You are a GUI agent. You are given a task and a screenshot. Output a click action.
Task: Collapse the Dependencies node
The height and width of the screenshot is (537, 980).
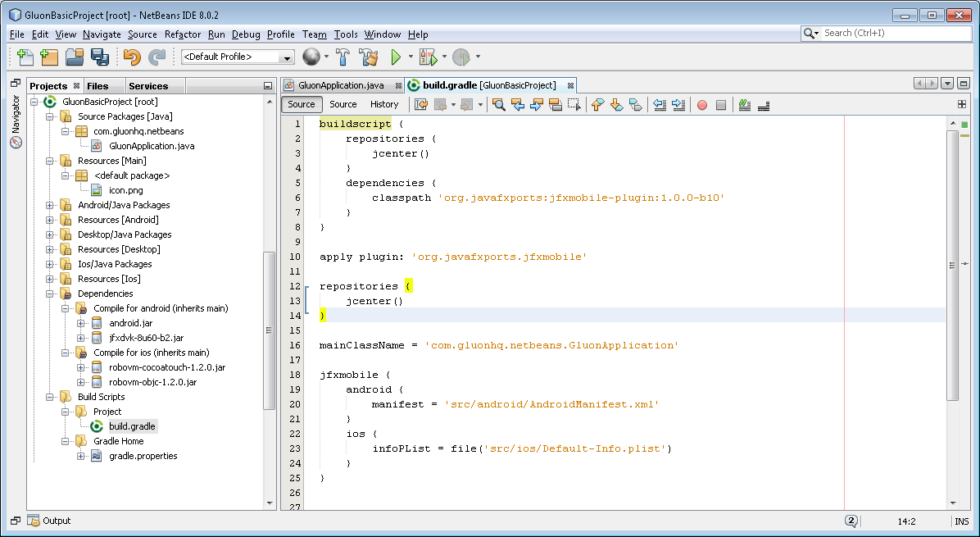49,294
